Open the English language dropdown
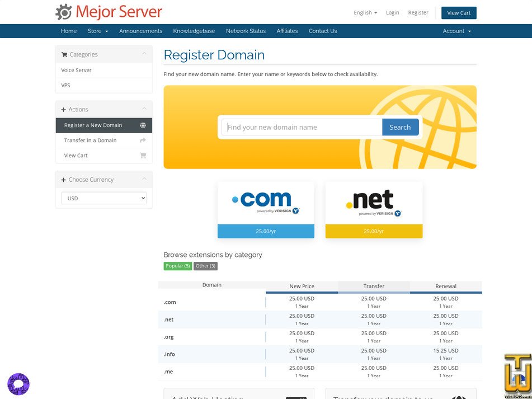 [365, 12]
